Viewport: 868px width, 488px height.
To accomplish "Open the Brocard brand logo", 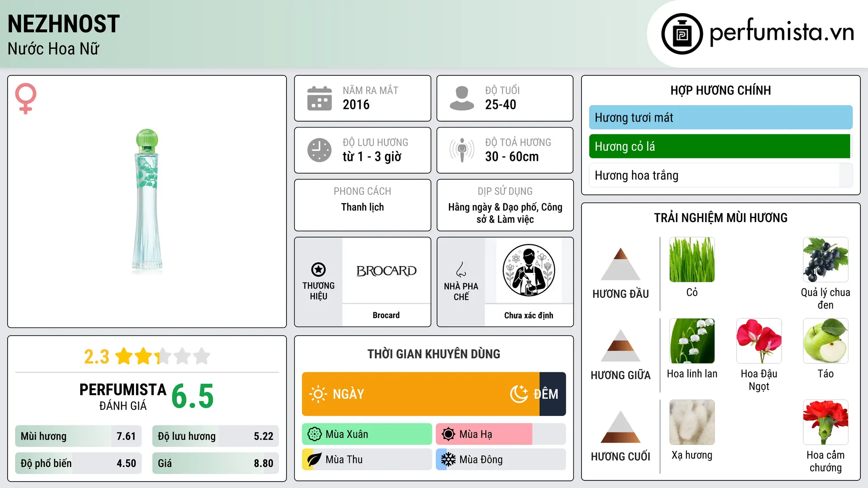I will click(386, 271).
